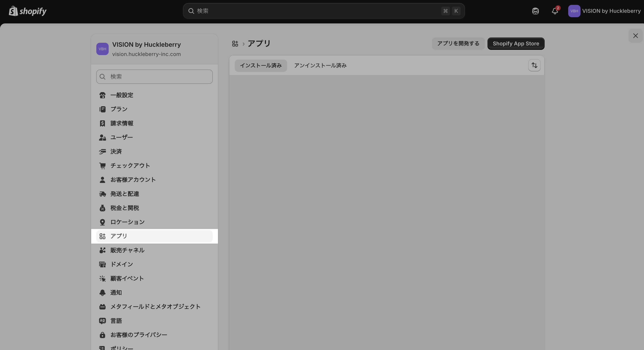
Task: Click the apps grid breadcrumb icon
Action: pyautogui.click(x=235, y=44)
